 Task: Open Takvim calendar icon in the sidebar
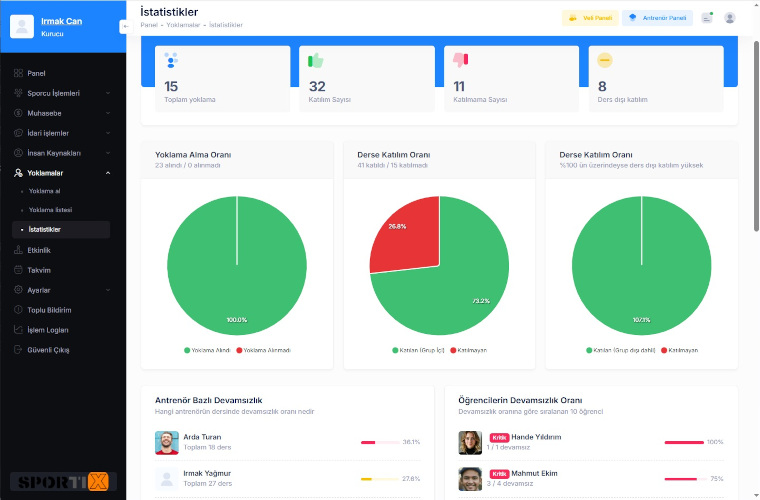[18, 270]
